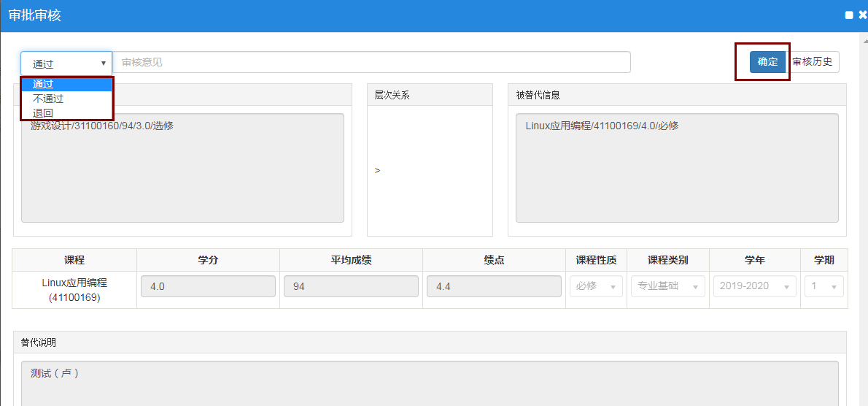Image resolution: width=868 pixels, height=406 pixels.
Task: Expand the 课程类别 dropdown showing 专业基础
Action: click(667, 286)
